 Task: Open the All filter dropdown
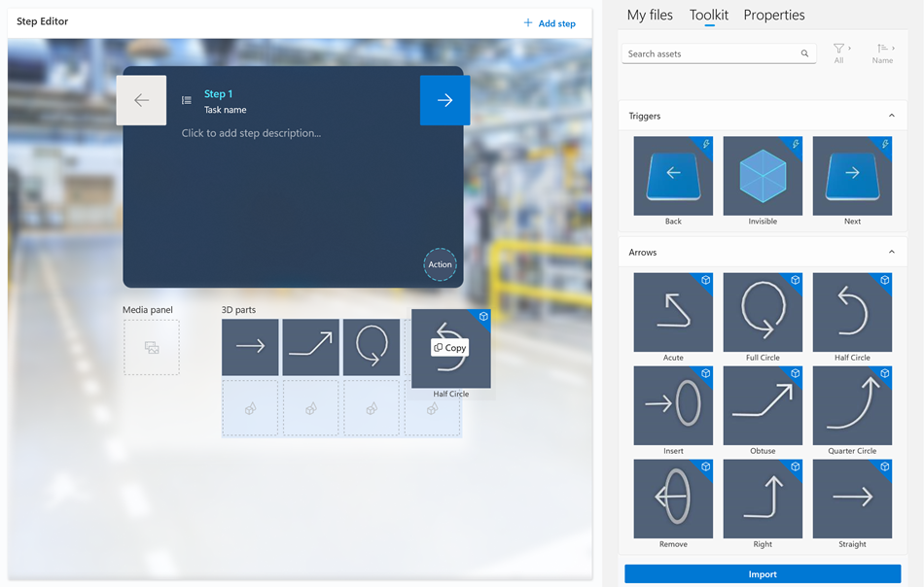pos(841,53)
